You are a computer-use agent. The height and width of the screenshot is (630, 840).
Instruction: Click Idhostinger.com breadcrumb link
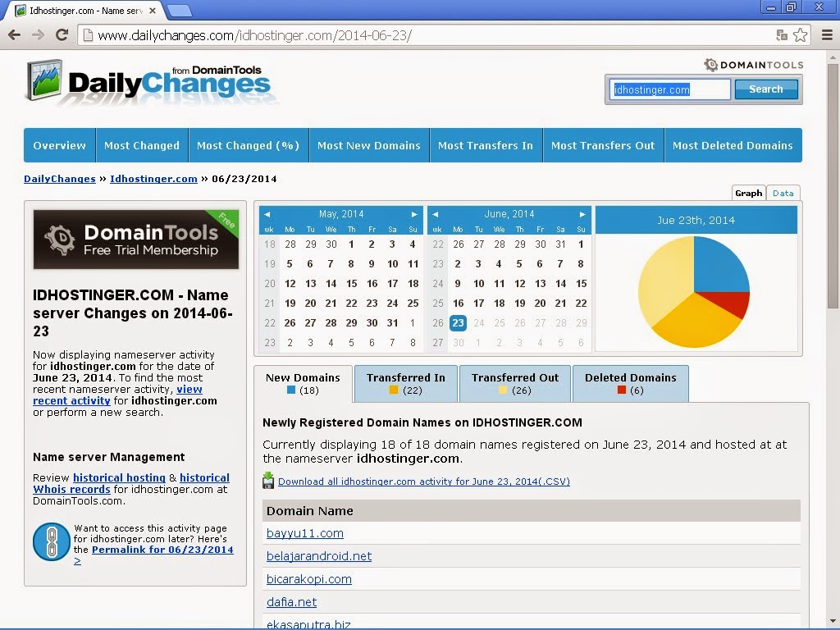tap(153, 179)
